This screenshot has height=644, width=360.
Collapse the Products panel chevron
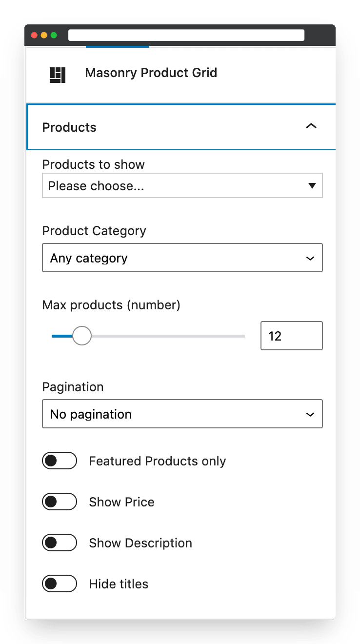pos(311,126)
